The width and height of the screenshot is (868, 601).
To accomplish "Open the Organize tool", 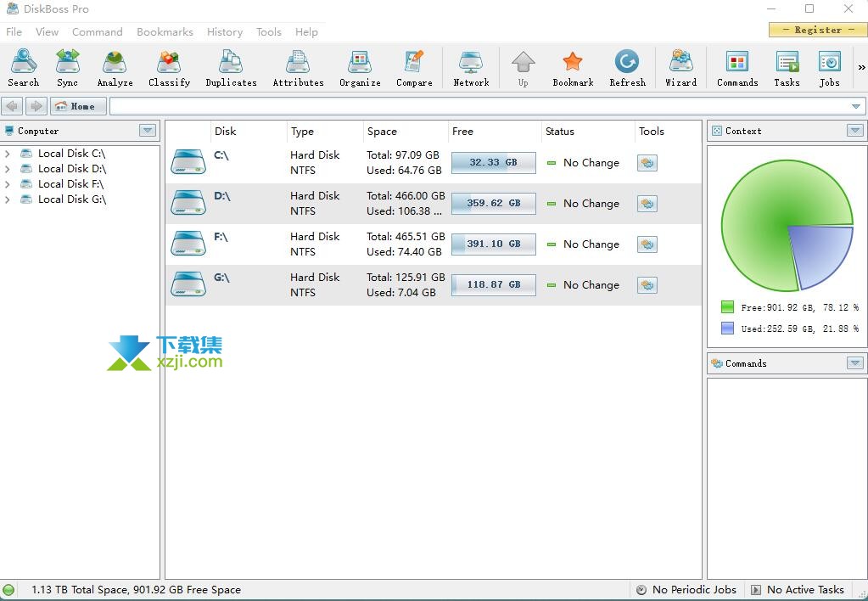I will pos(360,68).
